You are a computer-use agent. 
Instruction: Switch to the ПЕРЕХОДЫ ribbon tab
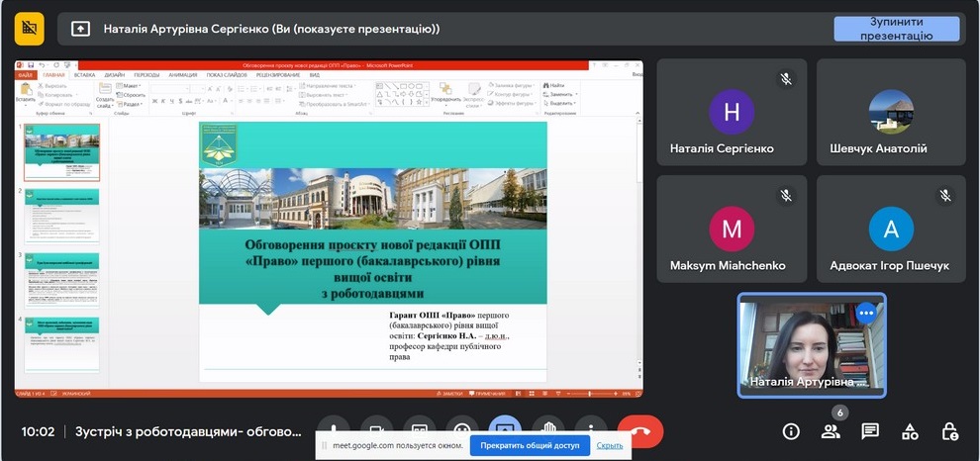[x=147, y=75]
